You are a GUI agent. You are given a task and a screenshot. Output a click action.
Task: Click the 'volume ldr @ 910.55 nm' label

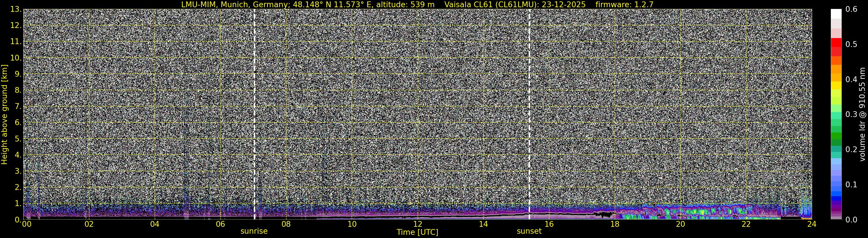coord(862,115)
